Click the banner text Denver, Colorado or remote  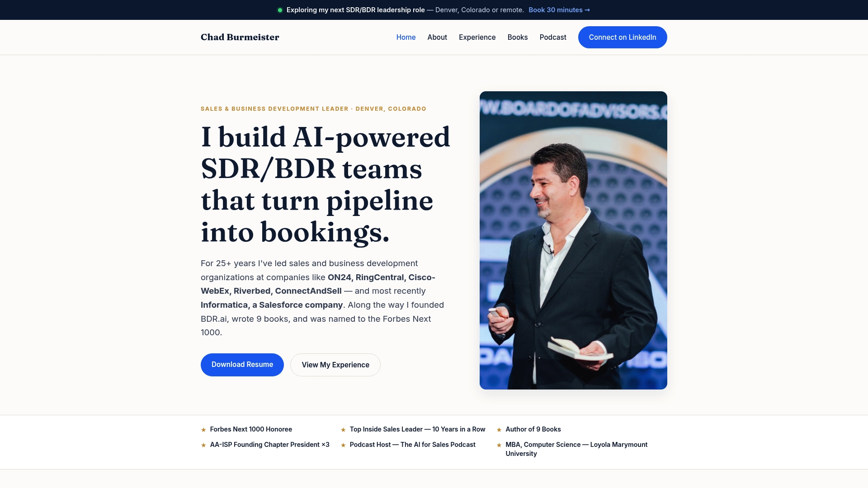coord(479,10)
